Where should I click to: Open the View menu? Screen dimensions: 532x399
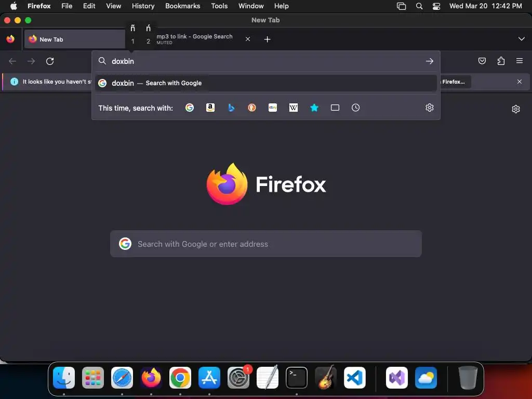pyautogui.click(x=113, y=6)
